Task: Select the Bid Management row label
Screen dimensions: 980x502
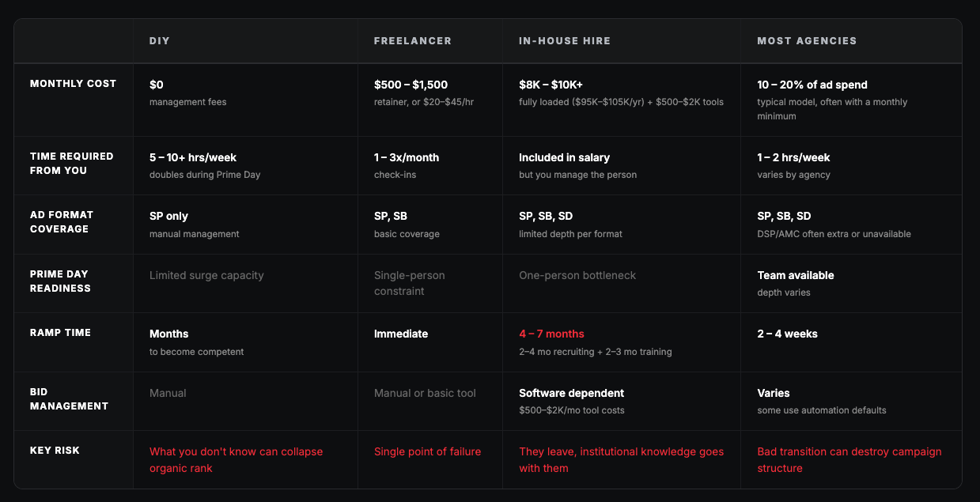Action: 69,399
